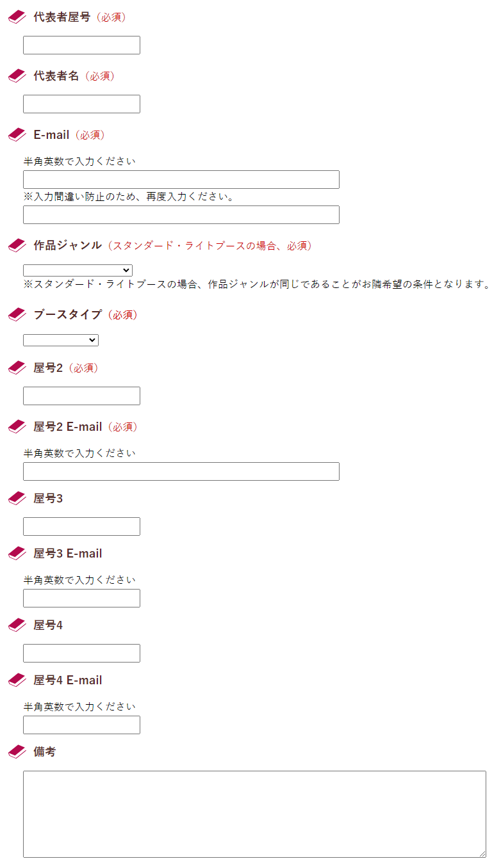The width and height of the screenshot is (501, 868).
Task: Open the 作品ジャンル dropdown
Action: (77, 269)
